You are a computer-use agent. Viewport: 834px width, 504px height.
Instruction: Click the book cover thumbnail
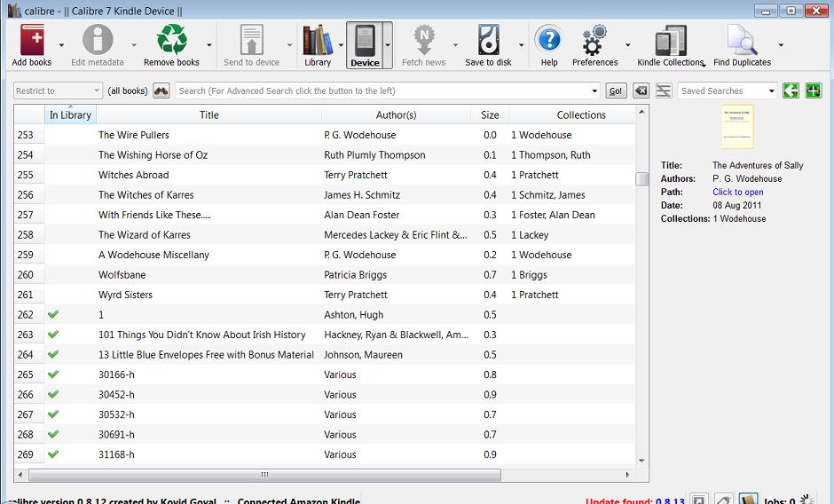tap(737, 127)
